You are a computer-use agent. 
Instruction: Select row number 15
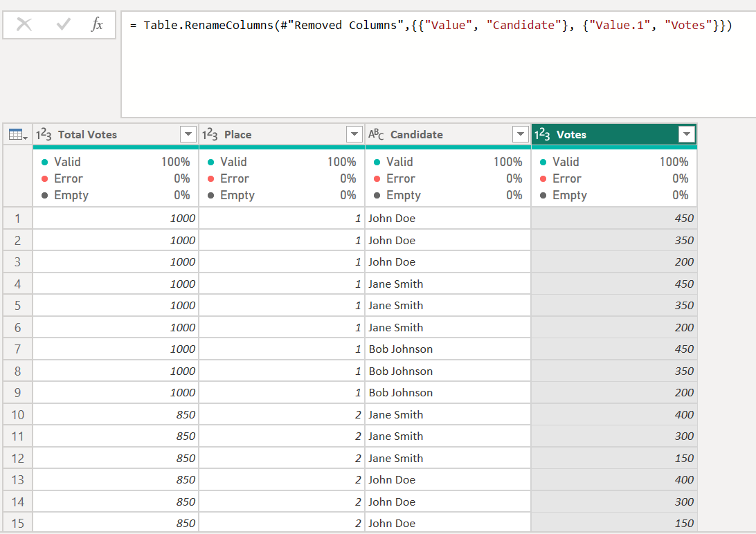coord(18,524)
